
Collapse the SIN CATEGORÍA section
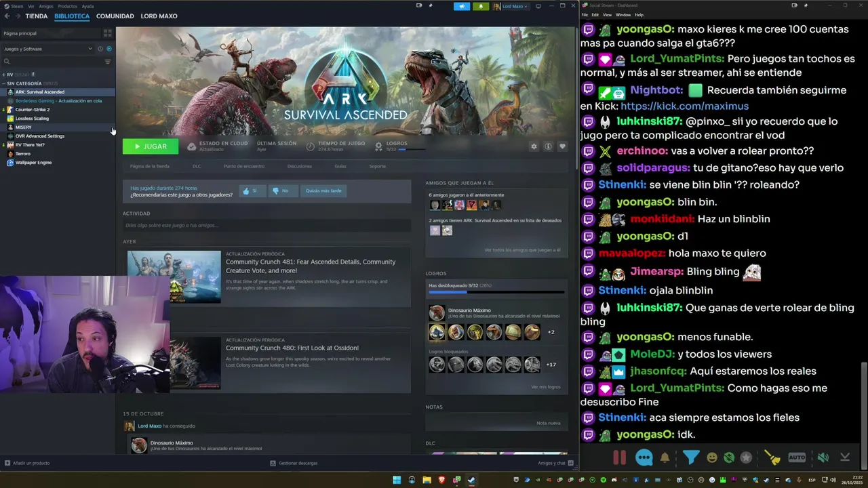tap(3, 83)
